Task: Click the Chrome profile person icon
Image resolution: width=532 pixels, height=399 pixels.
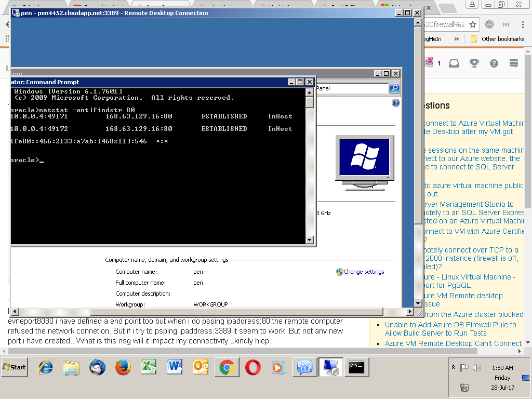Action: [x=473, y=5]
